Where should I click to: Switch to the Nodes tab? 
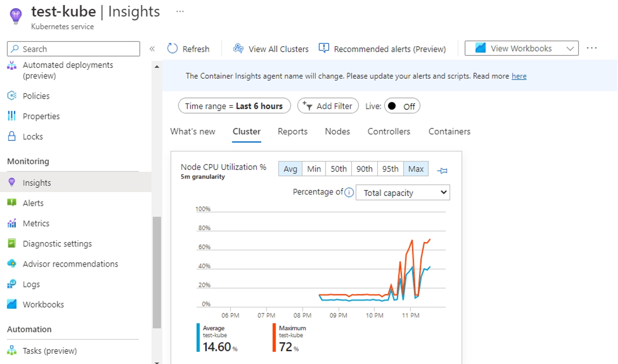tap(337, 132)
